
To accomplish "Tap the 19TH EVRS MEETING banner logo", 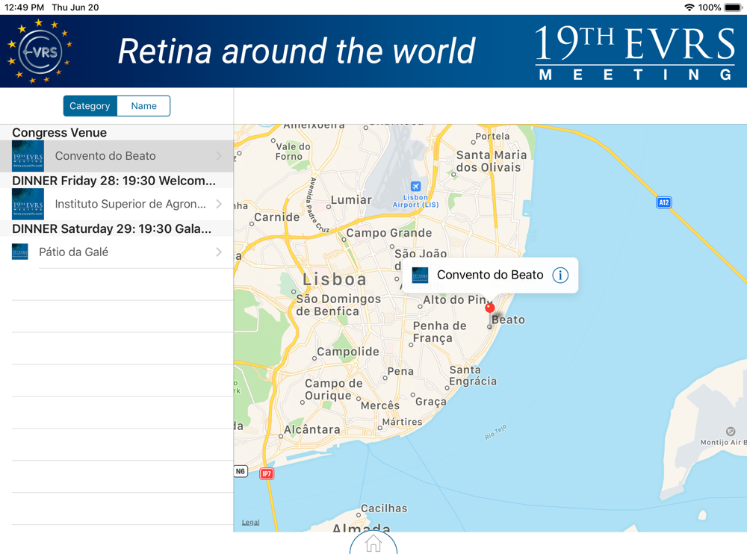I will tap(635, 52).
